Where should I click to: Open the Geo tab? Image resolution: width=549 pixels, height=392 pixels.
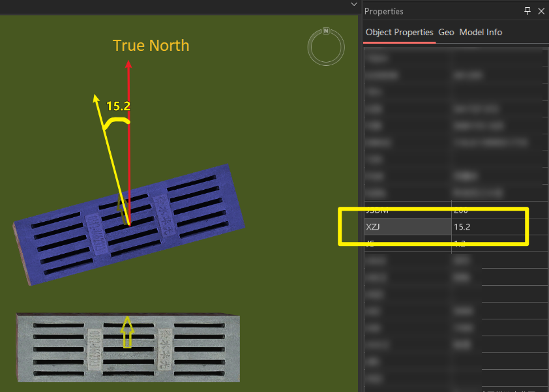tap(446, 32)
